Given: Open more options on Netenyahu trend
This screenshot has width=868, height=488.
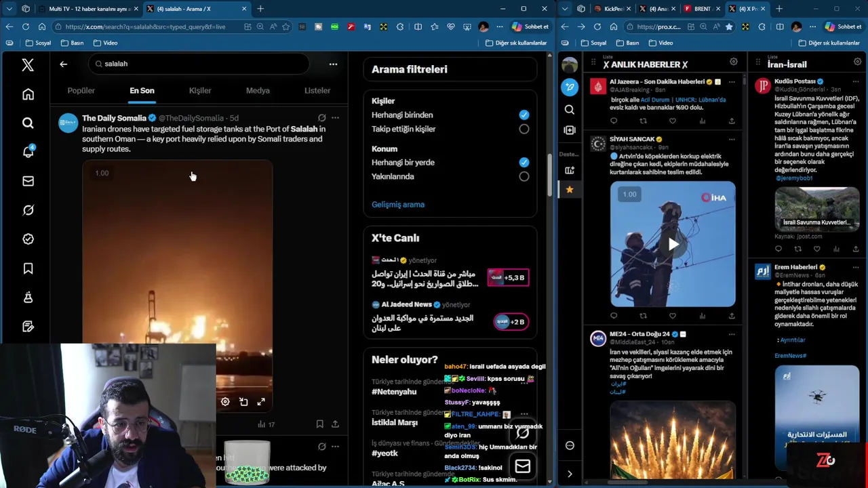Looking at the screenshot, I should [524, 382].
